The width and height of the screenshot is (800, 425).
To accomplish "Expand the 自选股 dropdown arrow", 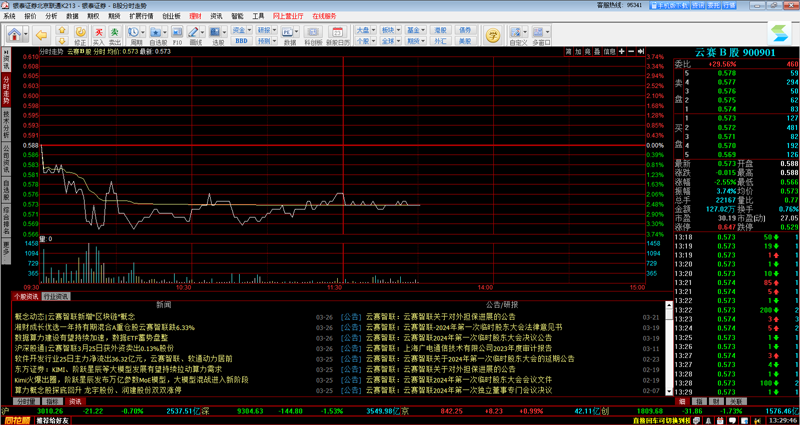I will [x=163, y=32].
